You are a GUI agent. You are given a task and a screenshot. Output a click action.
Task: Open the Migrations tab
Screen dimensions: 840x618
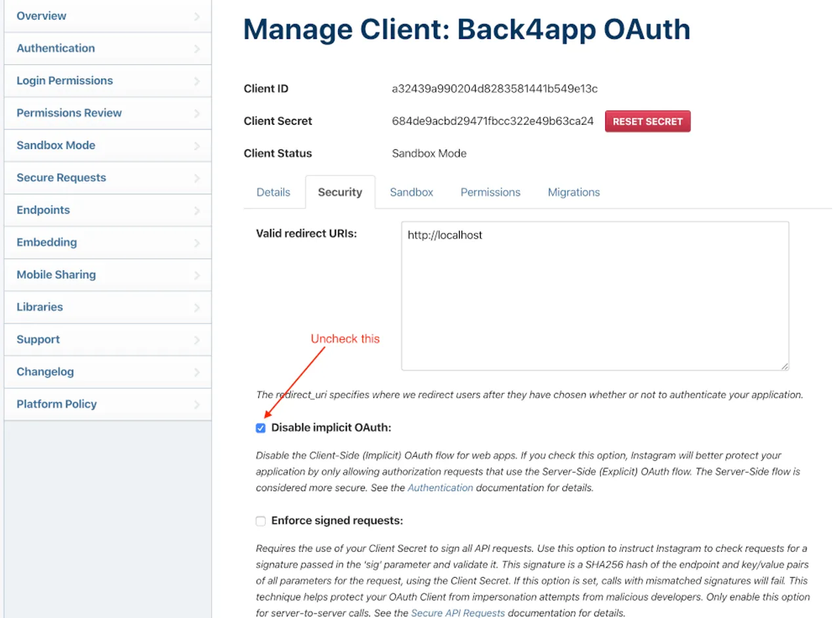pyautogui.click(x=574, y=192)
